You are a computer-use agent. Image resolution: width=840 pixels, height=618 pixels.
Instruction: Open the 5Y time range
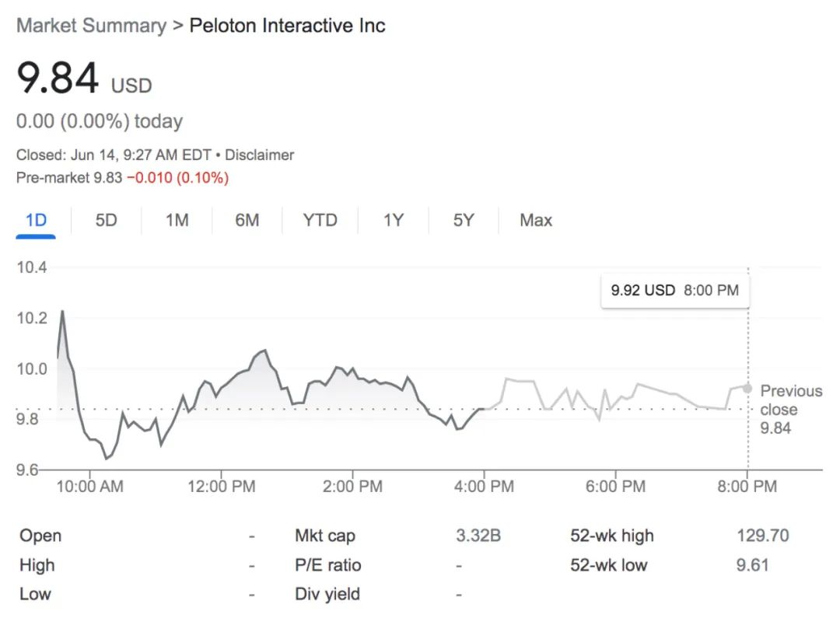(x=464, y=220)
